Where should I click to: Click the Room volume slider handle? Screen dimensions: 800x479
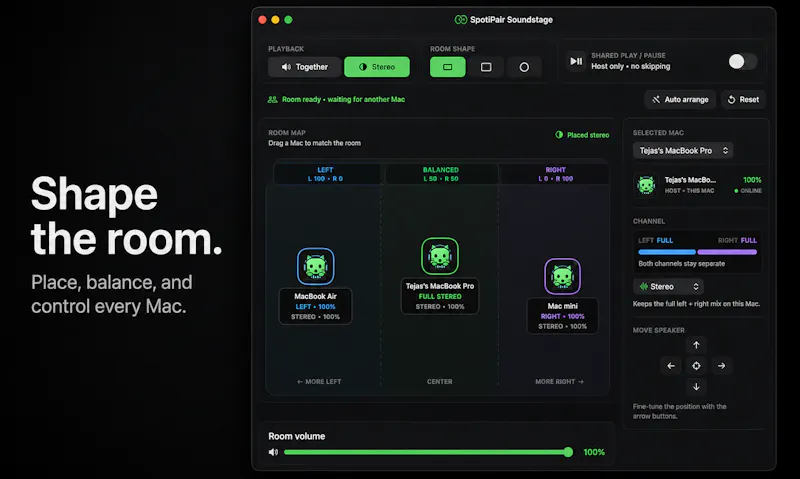tap(568, 452)
